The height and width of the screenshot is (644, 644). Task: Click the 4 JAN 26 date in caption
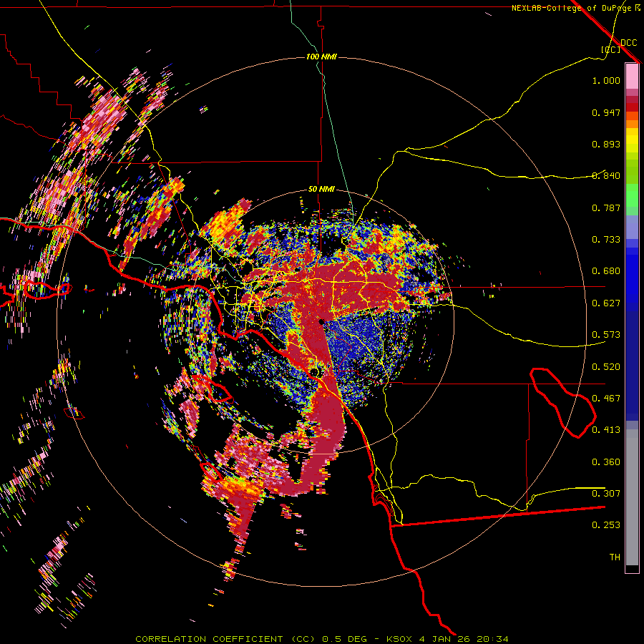[x=444, y=639]
